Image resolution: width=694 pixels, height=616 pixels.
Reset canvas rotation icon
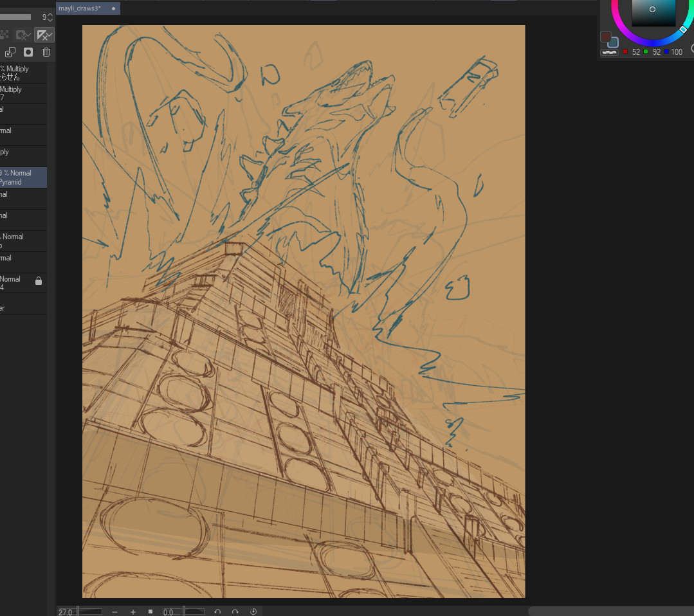pos(253,611)
